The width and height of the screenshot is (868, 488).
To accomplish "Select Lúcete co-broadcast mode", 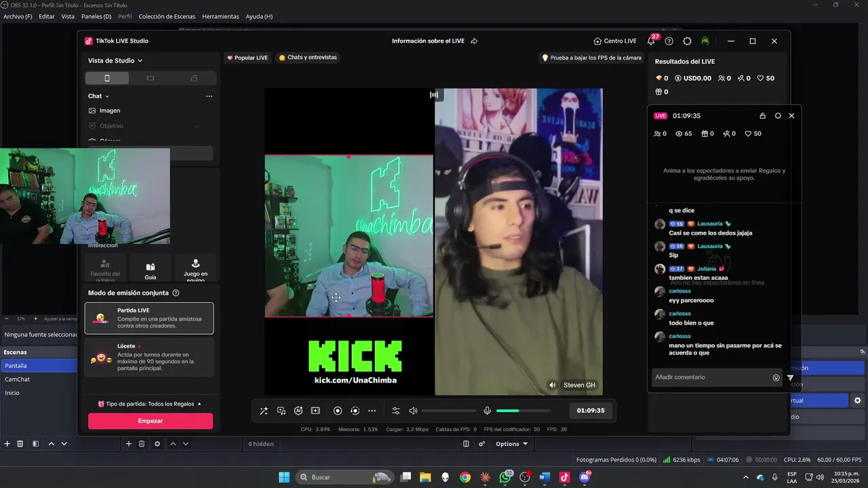I will coord(149,357).
